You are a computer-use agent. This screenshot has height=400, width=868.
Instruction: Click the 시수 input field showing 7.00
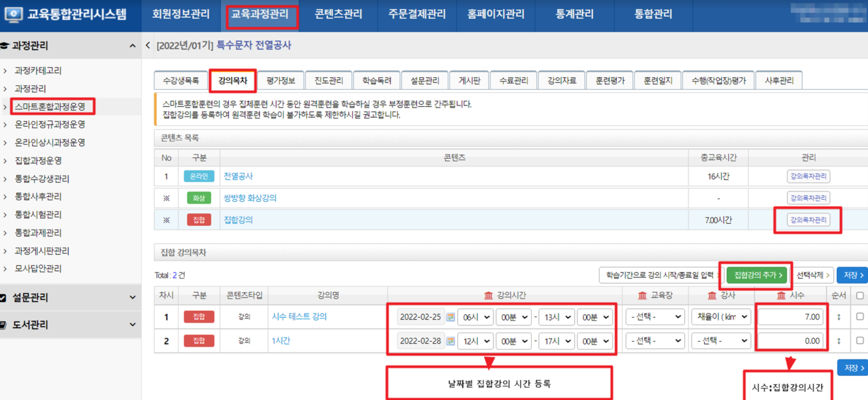pyautogui.click(x=791, y=317)
